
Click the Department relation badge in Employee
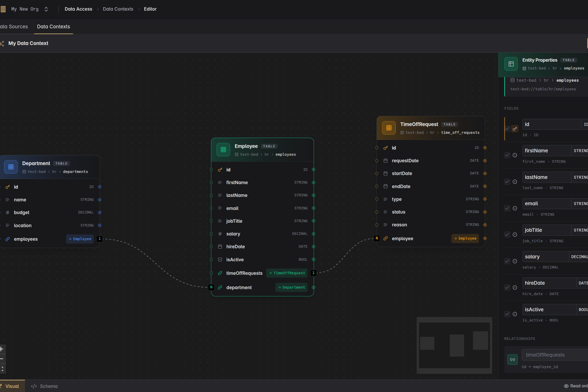point(291,287)
